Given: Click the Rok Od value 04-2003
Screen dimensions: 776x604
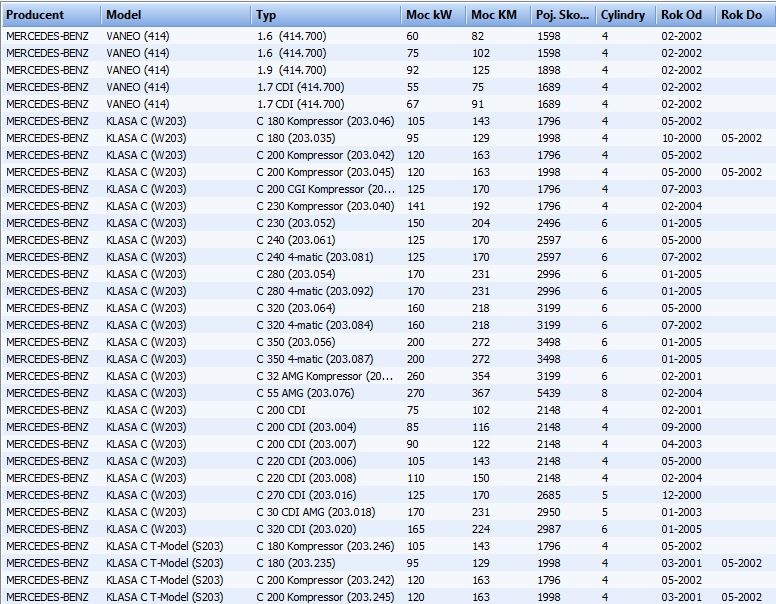Looking at the screenshot, I should pos(681,444).
